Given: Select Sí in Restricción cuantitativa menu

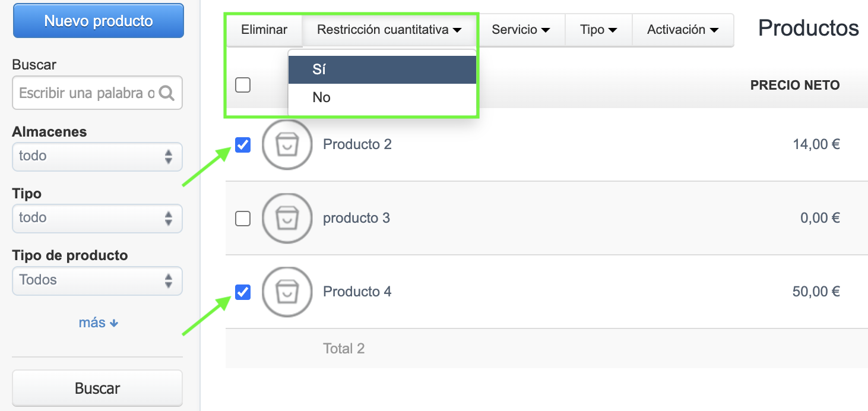Looking at the screenshot, I should pos(382,69).
